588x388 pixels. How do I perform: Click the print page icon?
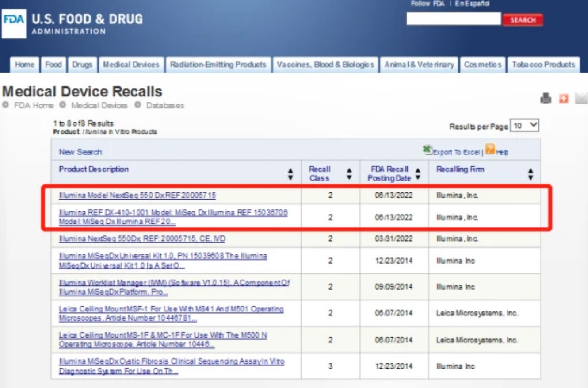point(546,98)
